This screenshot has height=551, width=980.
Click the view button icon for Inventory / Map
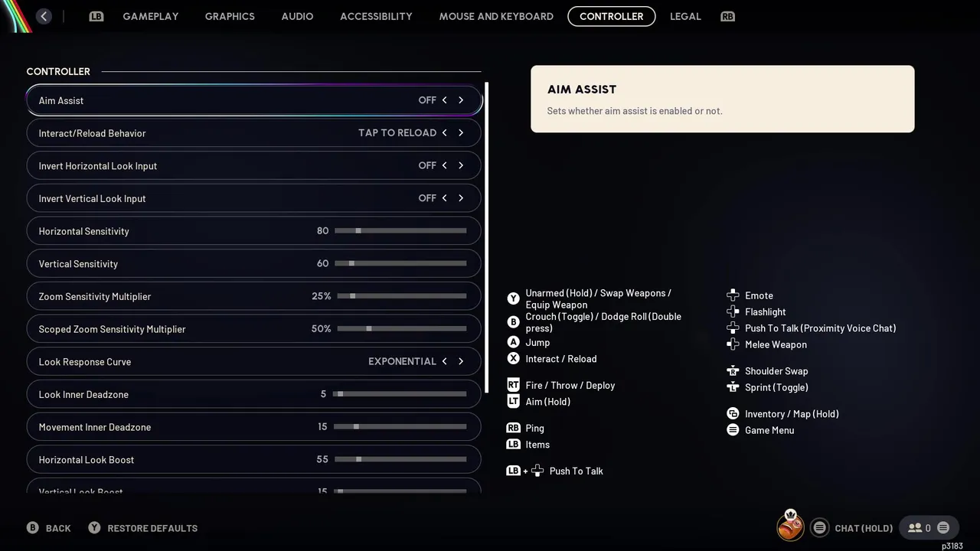click(x=733, y=413)
